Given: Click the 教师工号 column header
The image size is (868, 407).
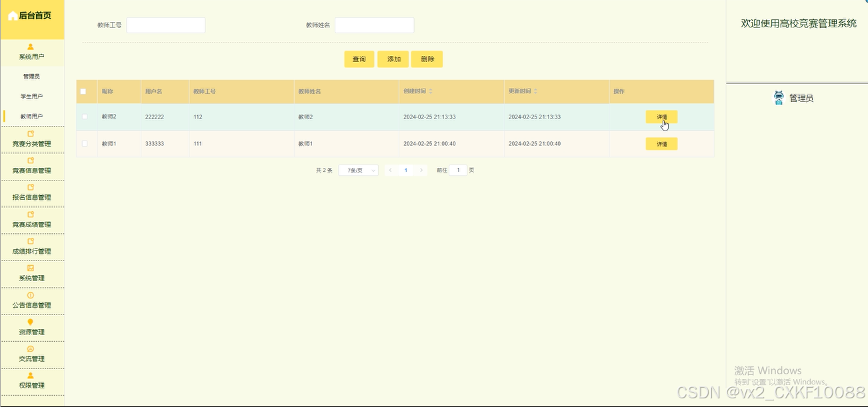Looking at the screenshot, I should pyautogui.click(x=205, y=91).
